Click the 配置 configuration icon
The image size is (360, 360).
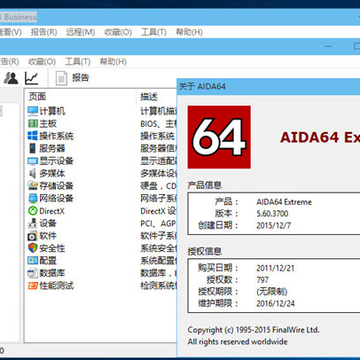point(33,261)
